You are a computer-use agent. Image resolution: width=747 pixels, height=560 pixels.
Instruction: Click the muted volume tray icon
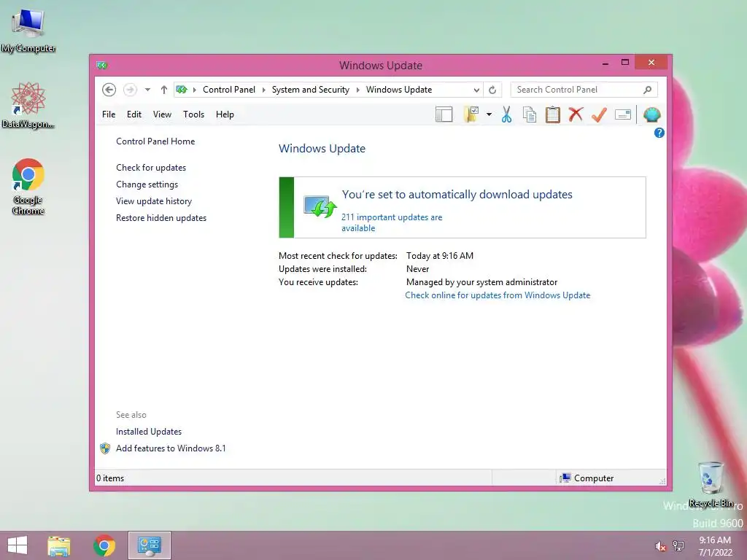click(660, 546)
